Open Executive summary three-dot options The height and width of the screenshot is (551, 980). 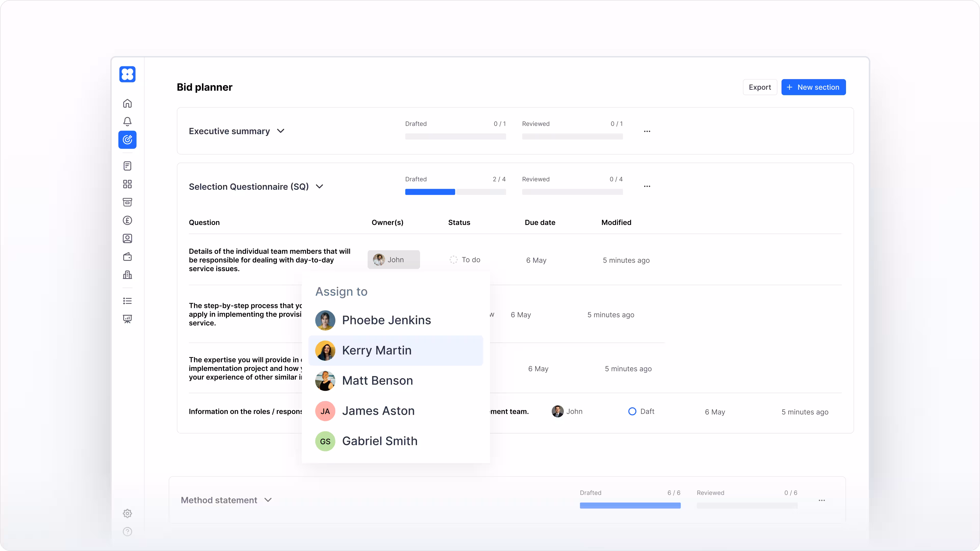click(647, 131)
